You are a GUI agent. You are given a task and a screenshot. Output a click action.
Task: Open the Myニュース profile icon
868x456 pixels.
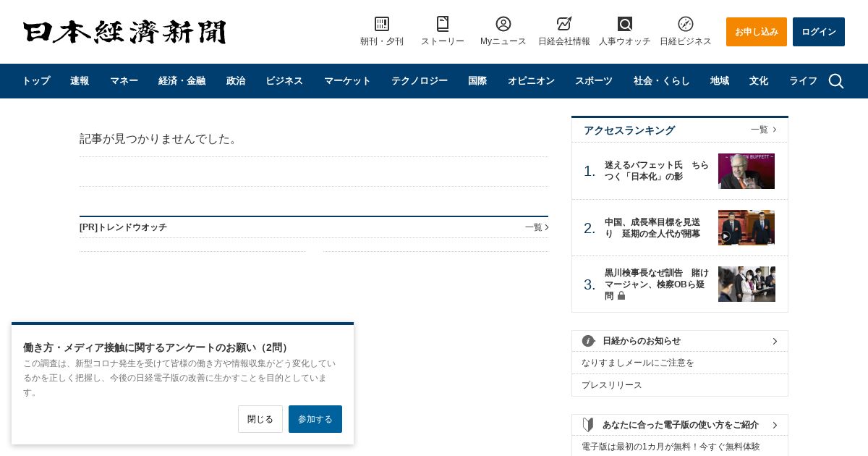503,24
